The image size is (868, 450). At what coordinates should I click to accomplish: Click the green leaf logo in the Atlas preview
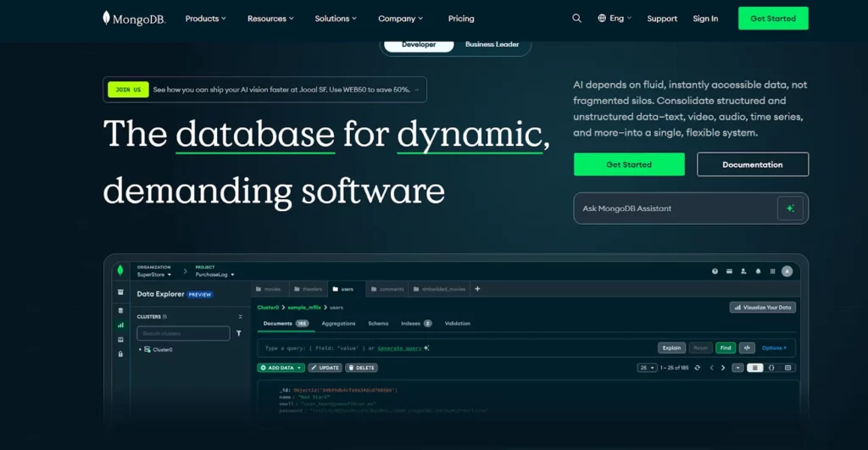[120, 270]
